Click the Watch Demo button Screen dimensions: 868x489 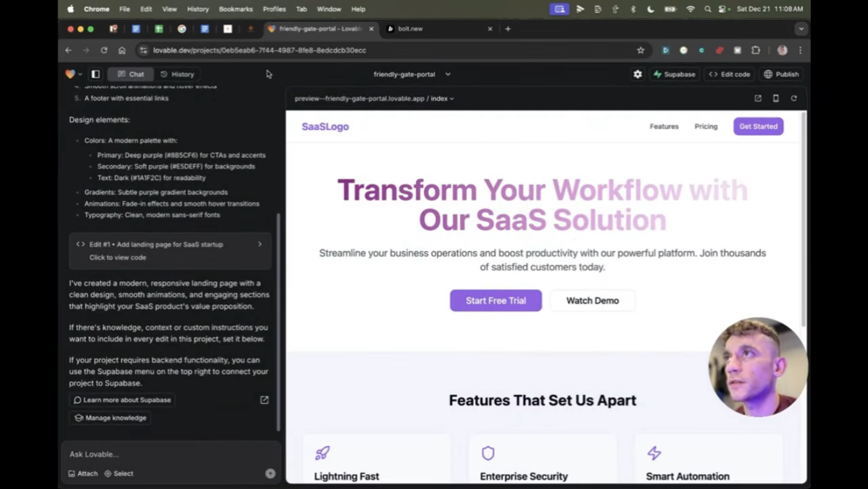pyautogui.click(x=592, y=300)
